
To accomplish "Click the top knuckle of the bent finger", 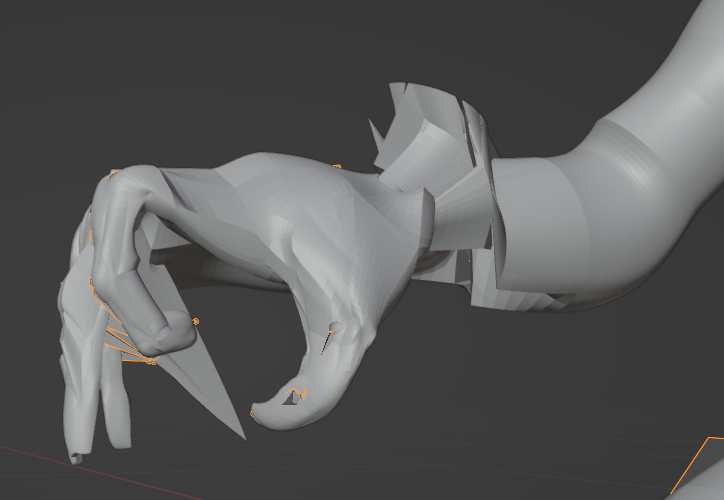I will click(125, 178).
